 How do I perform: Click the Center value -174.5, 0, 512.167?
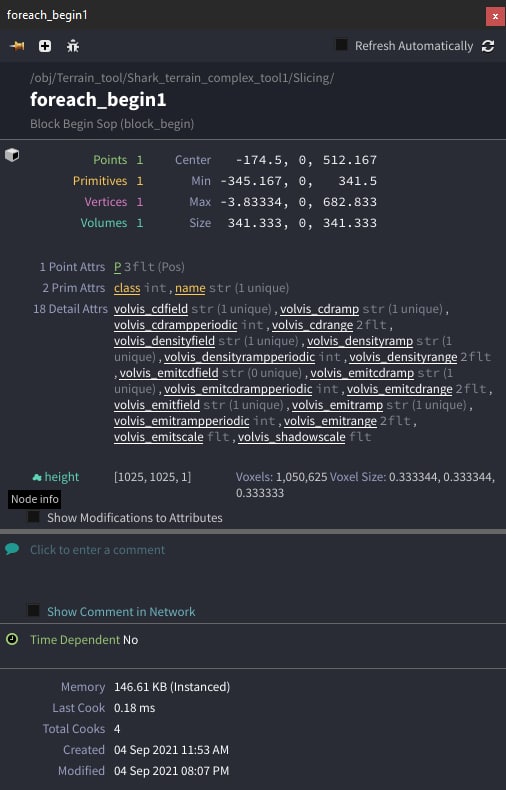pos(306,160)
